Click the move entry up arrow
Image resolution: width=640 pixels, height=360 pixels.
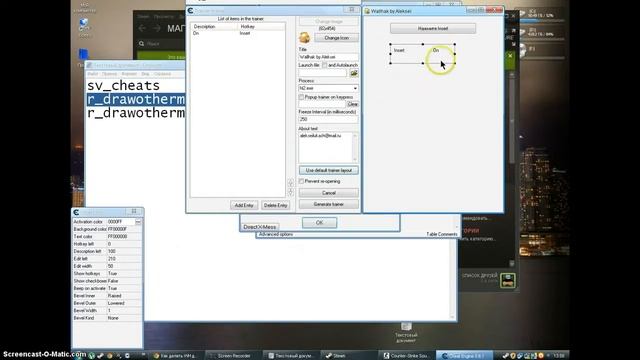(291, 183)
